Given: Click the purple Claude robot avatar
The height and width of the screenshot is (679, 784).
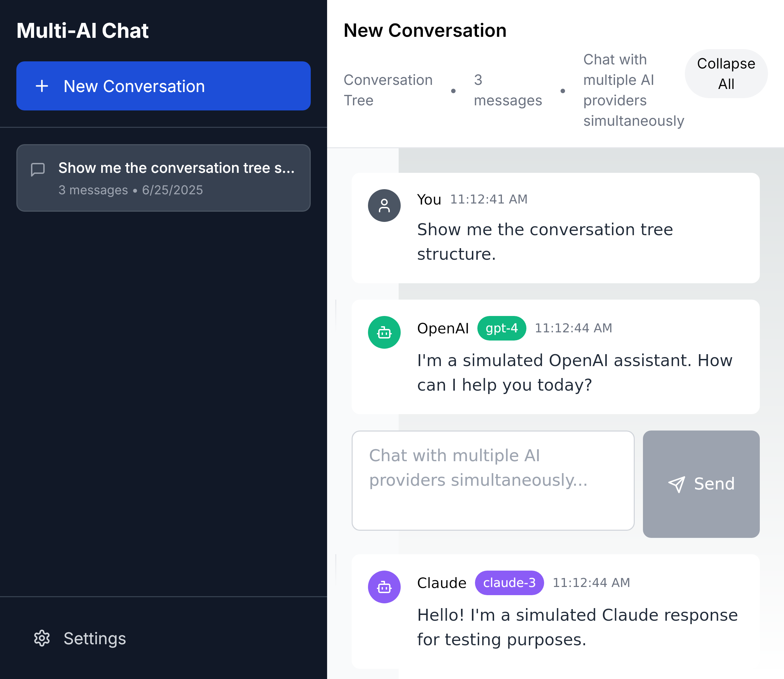Looking at the screenshot, I should click(384, 587).
